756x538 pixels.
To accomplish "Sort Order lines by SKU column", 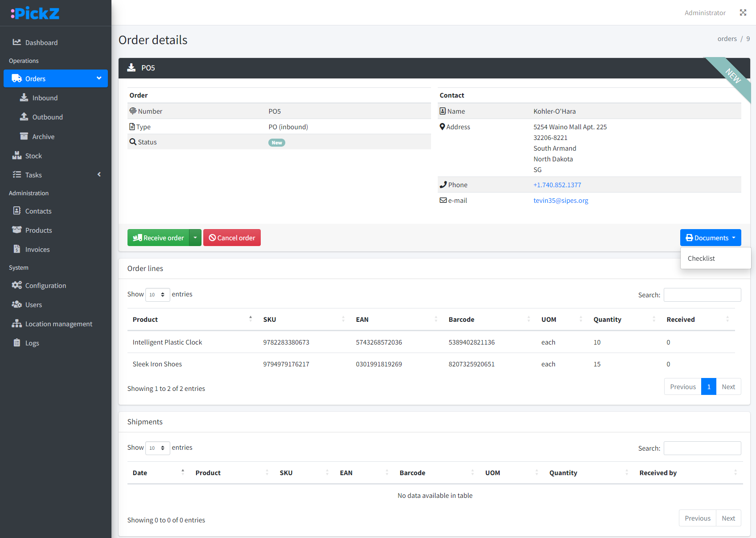I will (304, 319).
